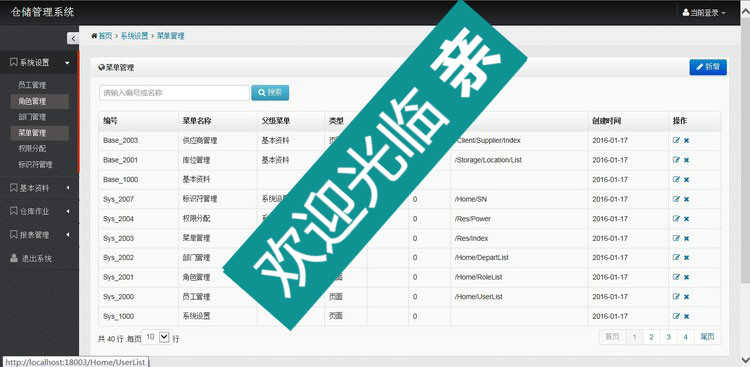The height and width of the screenshot is (367, 750).
Task: Go to first page with 首页 pagination button
Action: (612, 337)
